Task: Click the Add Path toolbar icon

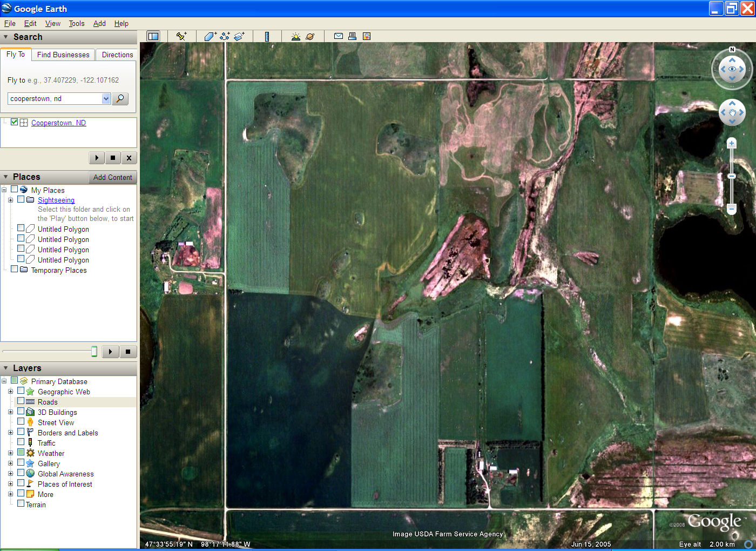Action: pos(225,36)
